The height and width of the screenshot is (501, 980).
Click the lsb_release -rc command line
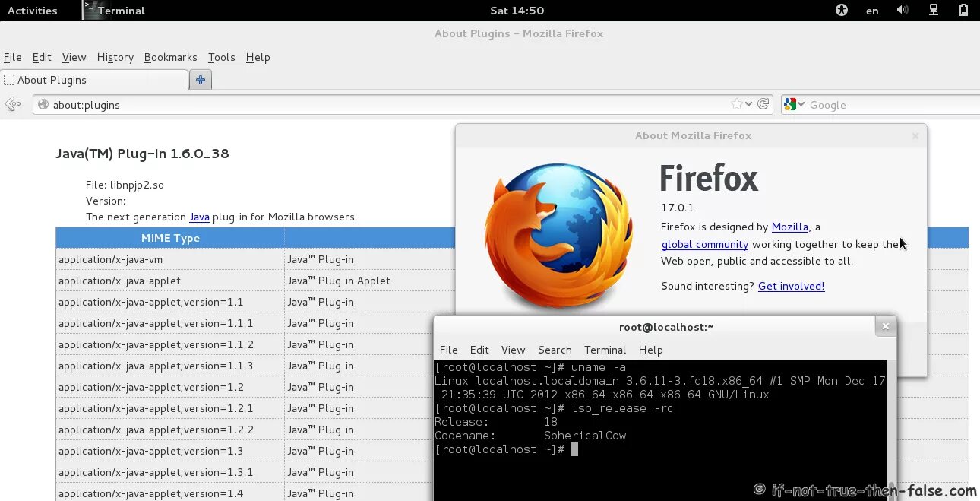554,408
